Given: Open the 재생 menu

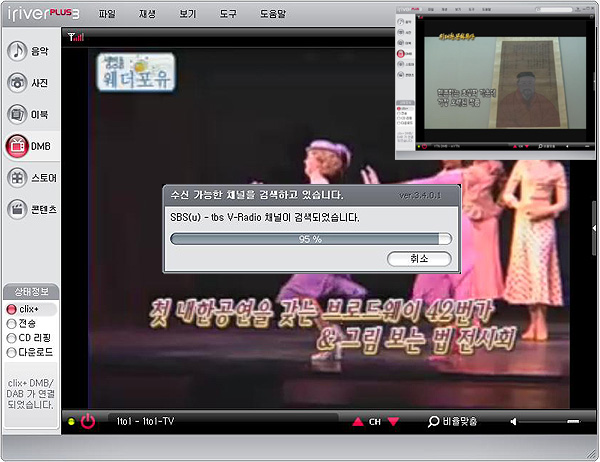Looking at the screenshot, I should 147,14.
